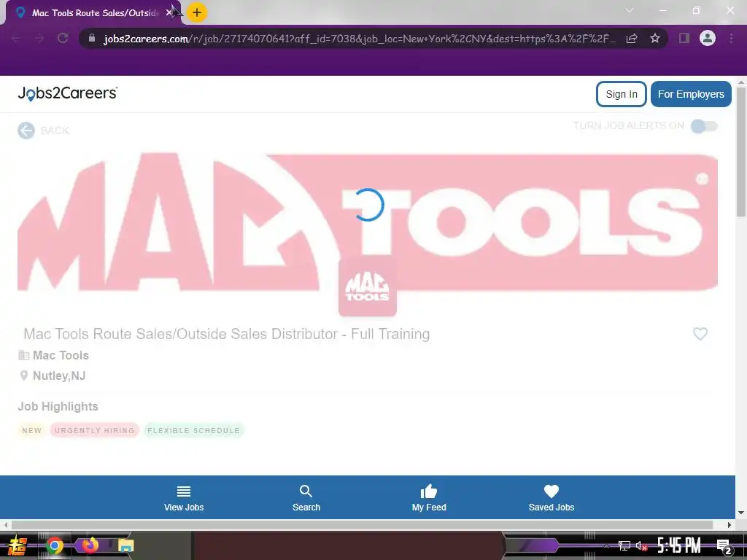The height and width of the screenshot is (560, 747).
Task: Open the Sign In button
Action: (622, 94)
